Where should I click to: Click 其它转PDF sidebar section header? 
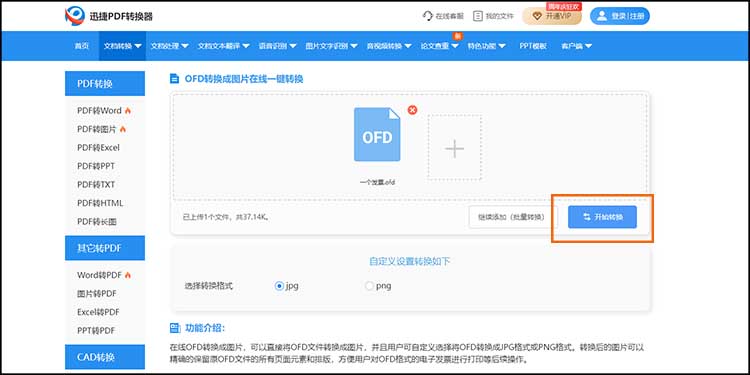click(105, 248)
